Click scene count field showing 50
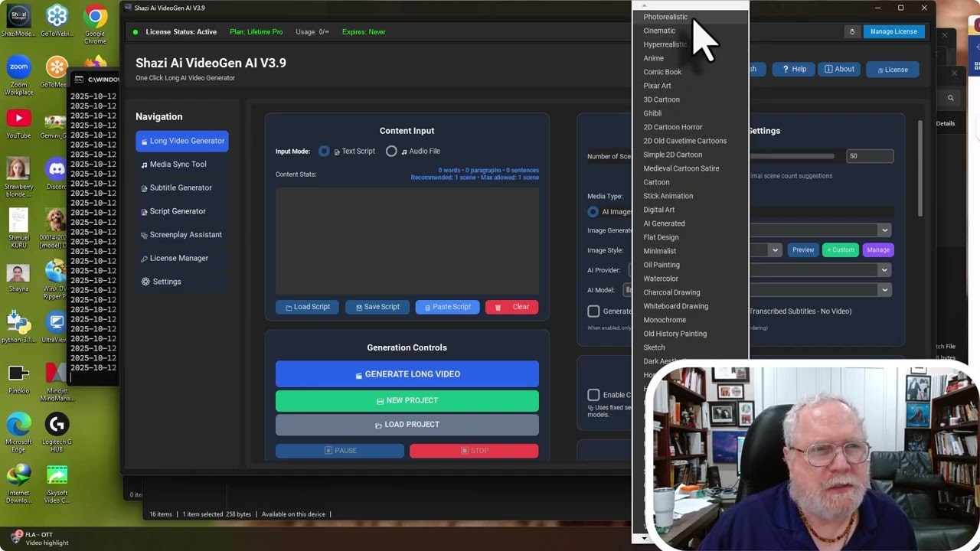980x551 pixels. pos(870,156)
